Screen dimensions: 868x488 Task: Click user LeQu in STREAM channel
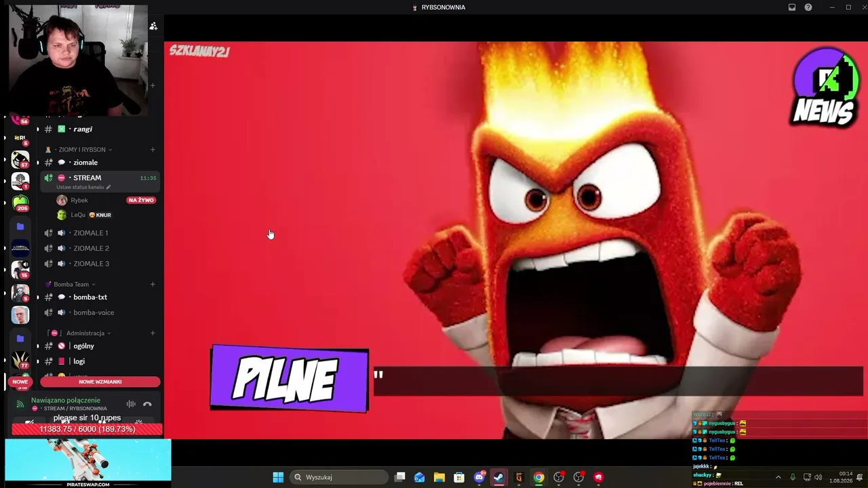tap(78, 215)
